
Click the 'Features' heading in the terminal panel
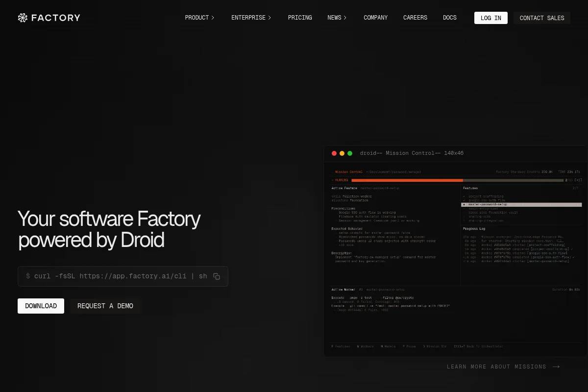[470, 188]
